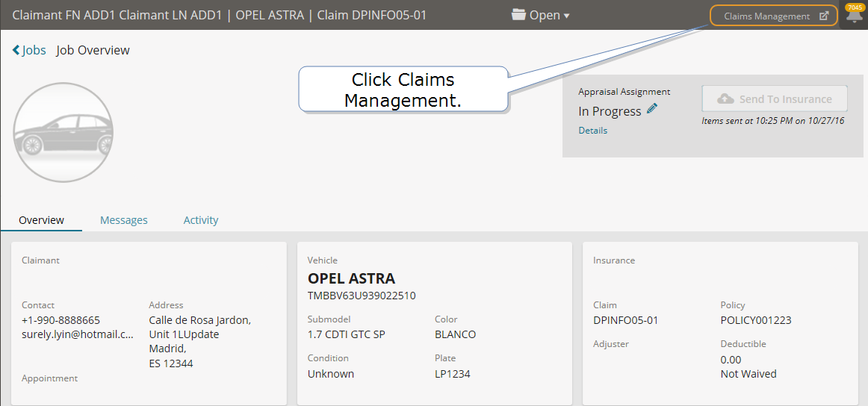Click the plate value LP1234
Image resolution: width=868 pixels, height=406 pixels.
(x=453, y=374)
